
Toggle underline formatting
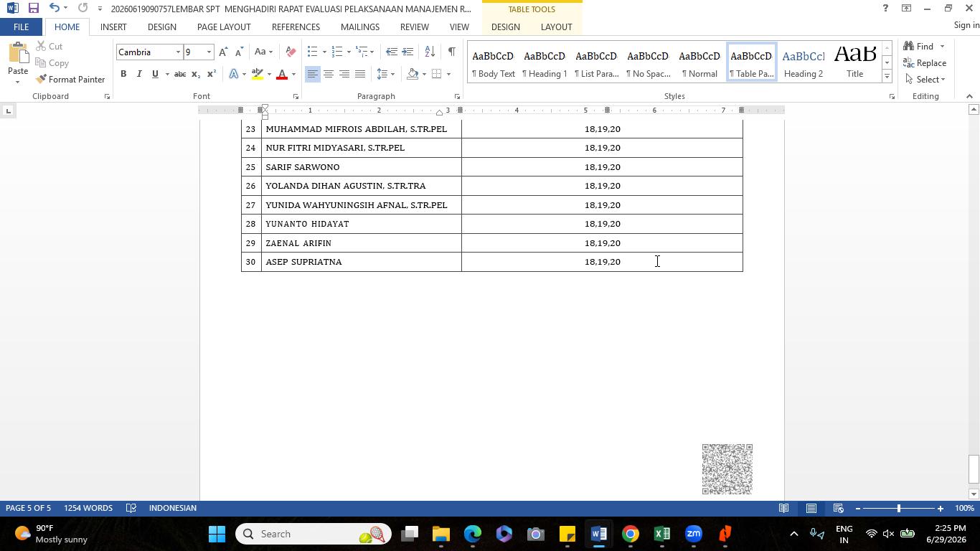(x=155, y=74)
